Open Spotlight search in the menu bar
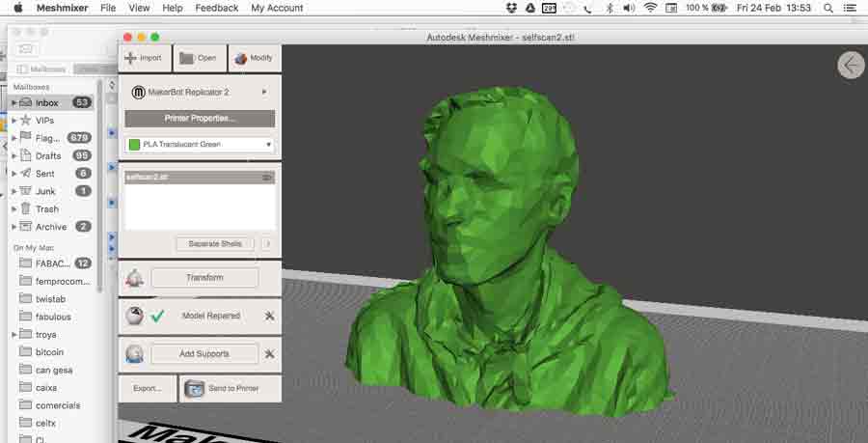The image size is (868, 443). tap(829, 8)
